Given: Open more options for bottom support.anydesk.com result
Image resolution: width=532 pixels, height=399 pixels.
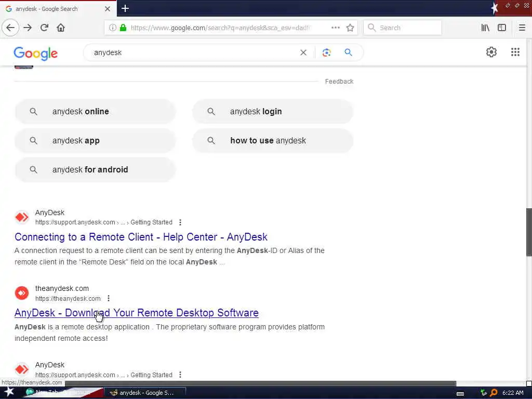Looking at the screenshot, I should [180, 375].
